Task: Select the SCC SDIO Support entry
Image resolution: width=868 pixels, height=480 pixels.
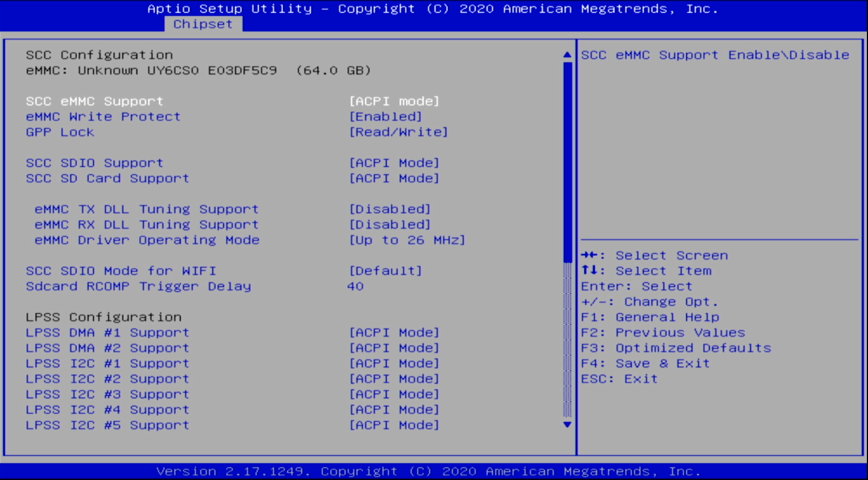Action: pos(94,163)
